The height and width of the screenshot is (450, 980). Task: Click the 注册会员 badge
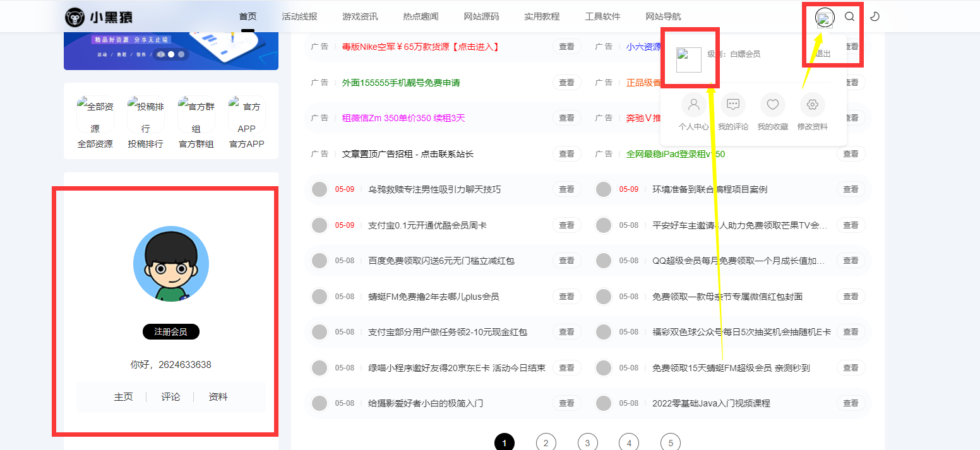171,332
